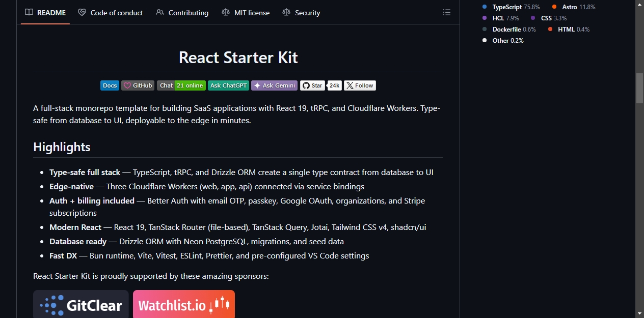
Task: Click the GitHub sponsor heart badge
Action: coord(138,85)
